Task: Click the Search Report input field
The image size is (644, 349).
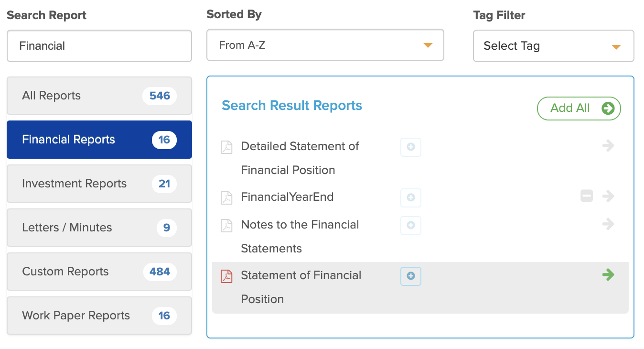Action: [99, 46]
